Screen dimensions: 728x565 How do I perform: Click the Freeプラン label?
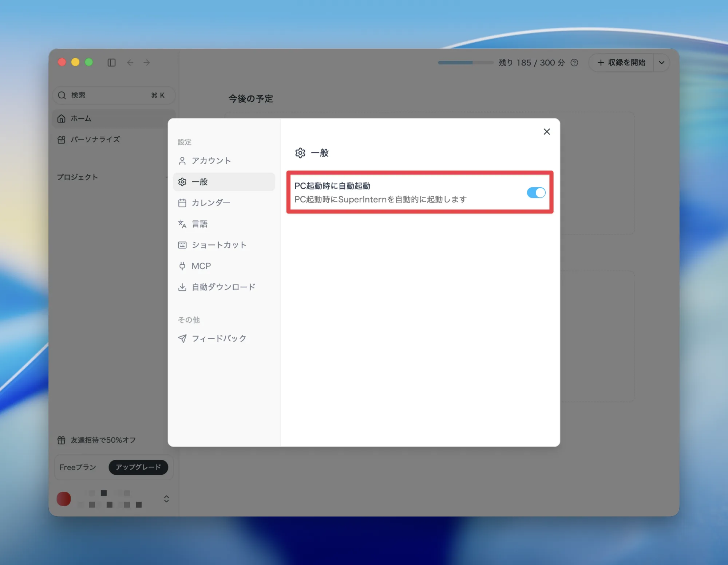(x=78, y=467)
